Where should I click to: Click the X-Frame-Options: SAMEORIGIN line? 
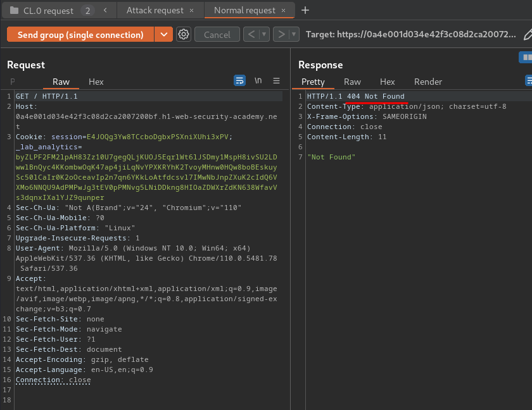tap(367, 116)
